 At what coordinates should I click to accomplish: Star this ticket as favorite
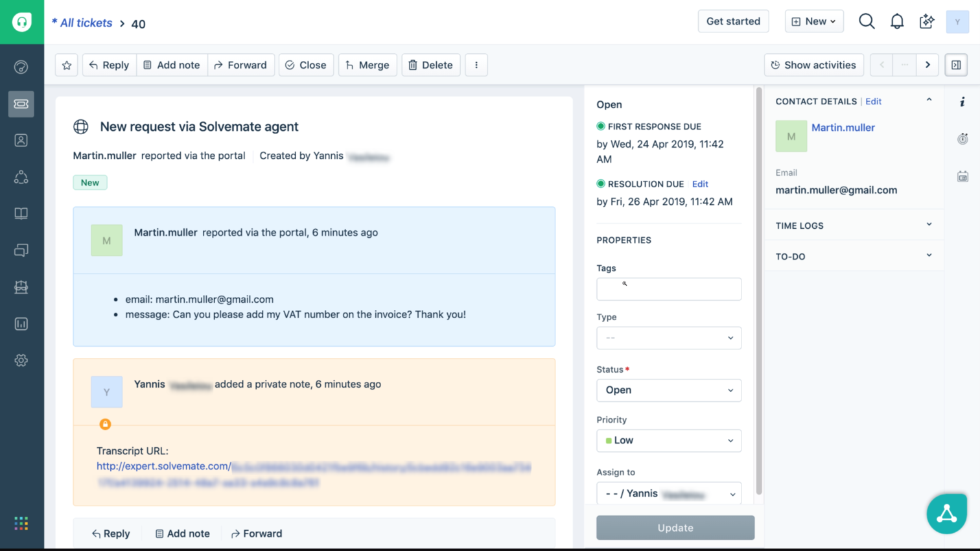[67, 65]
